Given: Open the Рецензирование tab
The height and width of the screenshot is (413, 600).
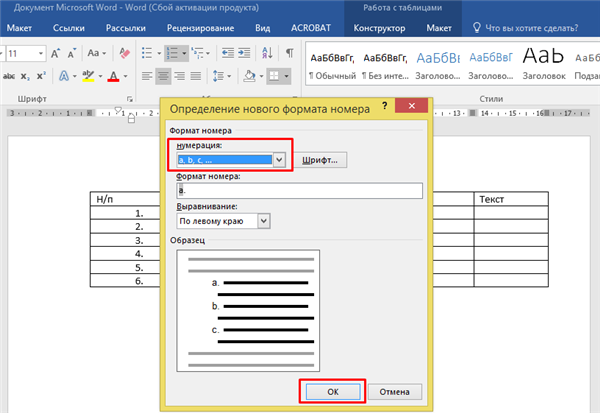Looking at the screenshot, I should (x=201, y=28).
